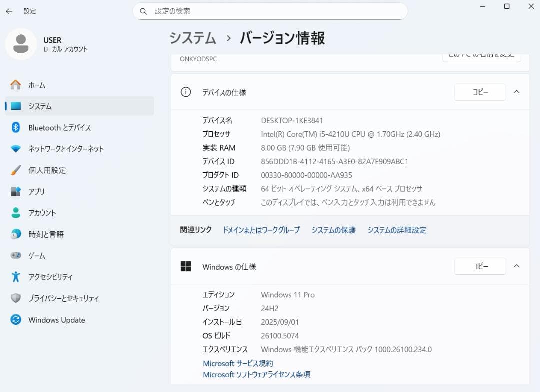The width and height of the screenshot is (540, 392).
Task: Collapse the デバイスの仕様 section
Action: click(517, 92)
